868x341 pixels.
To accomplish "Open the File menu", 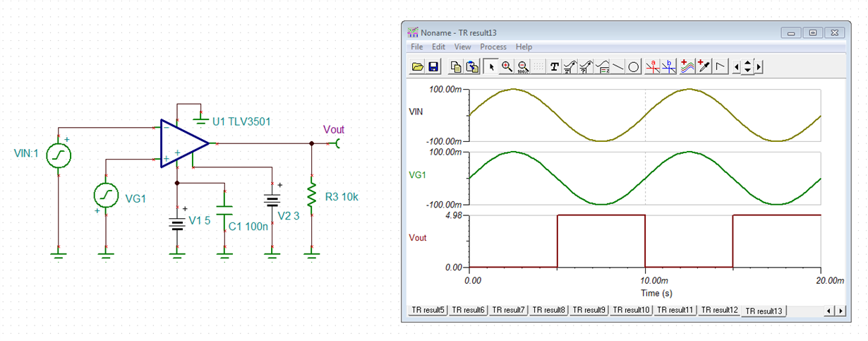I will (x=417, y=47).
